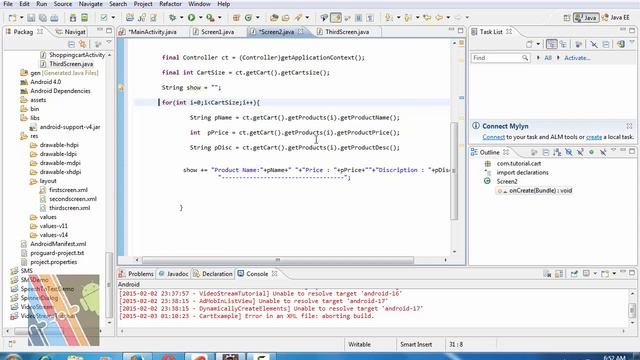
Task: Open Package Explorer view menu triangle
Action: click(x=109, y=43)
